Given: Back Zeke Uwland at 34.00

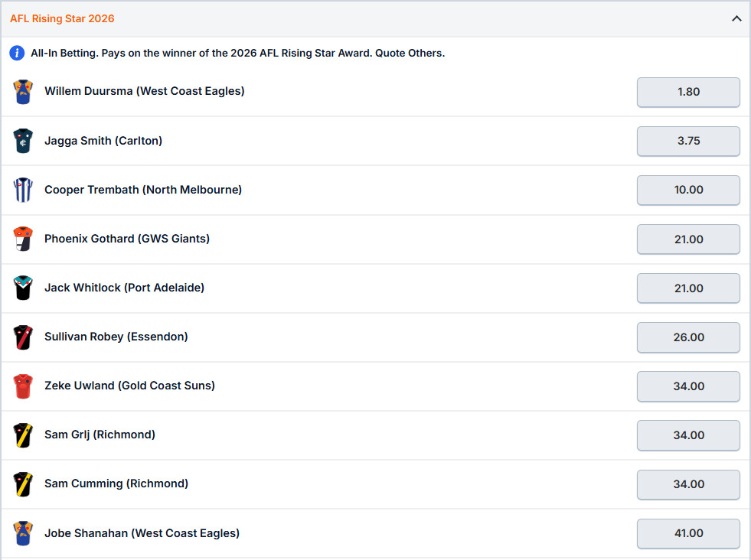Looking at the screenshot, I should point(688,386).
